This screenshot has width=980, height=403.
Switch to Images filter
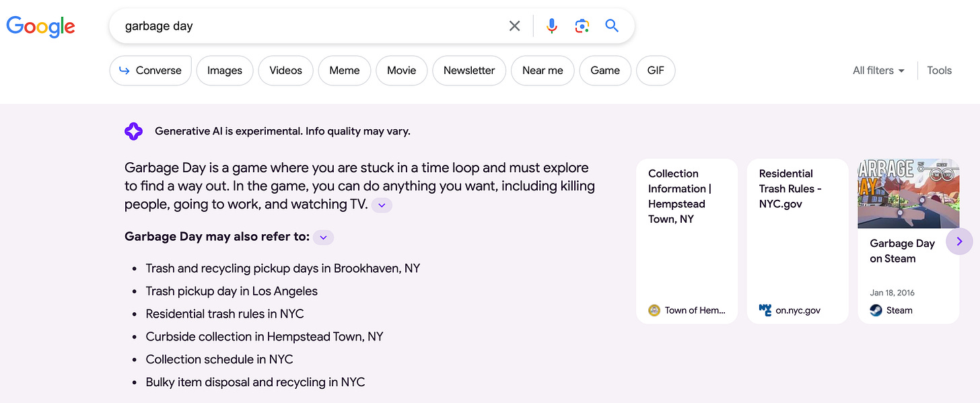225,71
